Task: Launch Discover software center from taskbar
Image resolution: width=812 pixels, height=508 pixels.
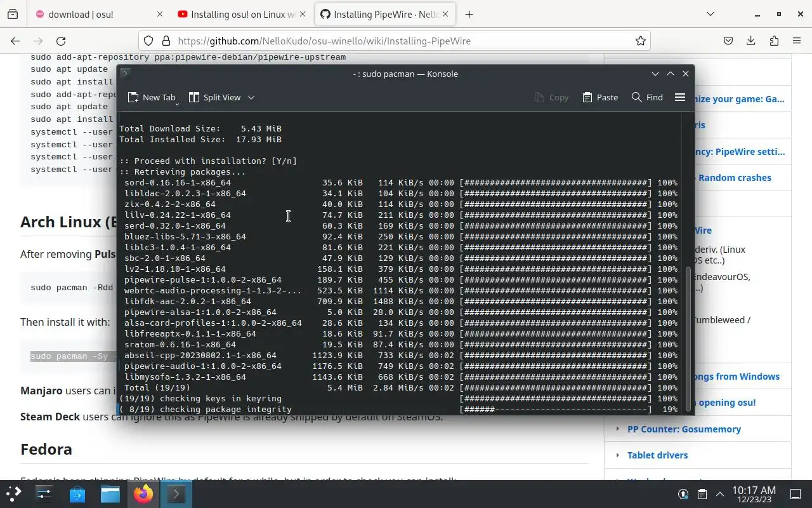Action: pyautogui.click(x=77, y=493)
